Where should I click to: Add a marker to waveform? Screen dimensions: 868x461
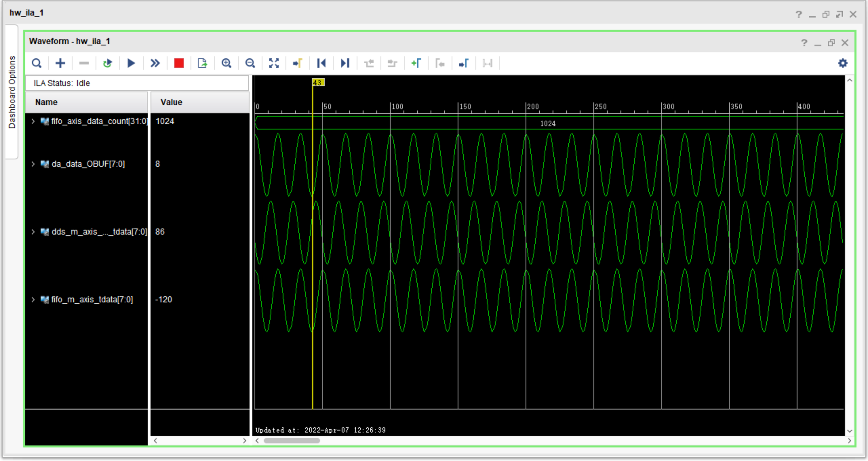[x=416, y=63]
